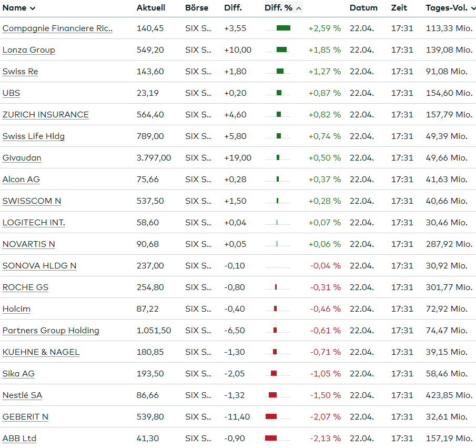Screen dimensions: 476x448
Task: Sort by Tages-Vol. column header
Action: (451, 8)
